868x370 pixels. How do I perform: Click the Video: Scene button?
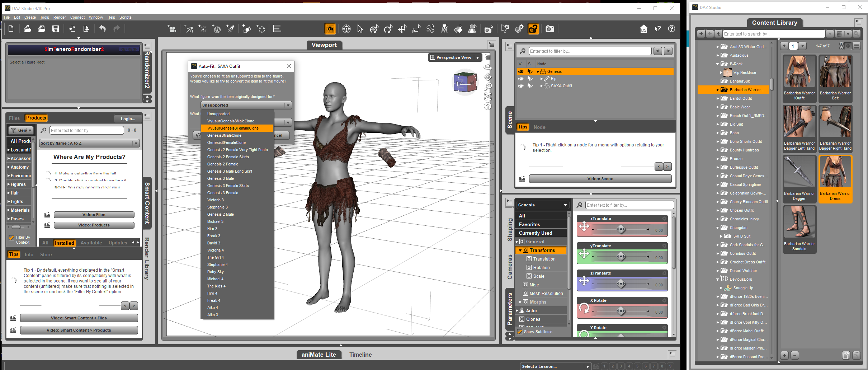(600, 179)
